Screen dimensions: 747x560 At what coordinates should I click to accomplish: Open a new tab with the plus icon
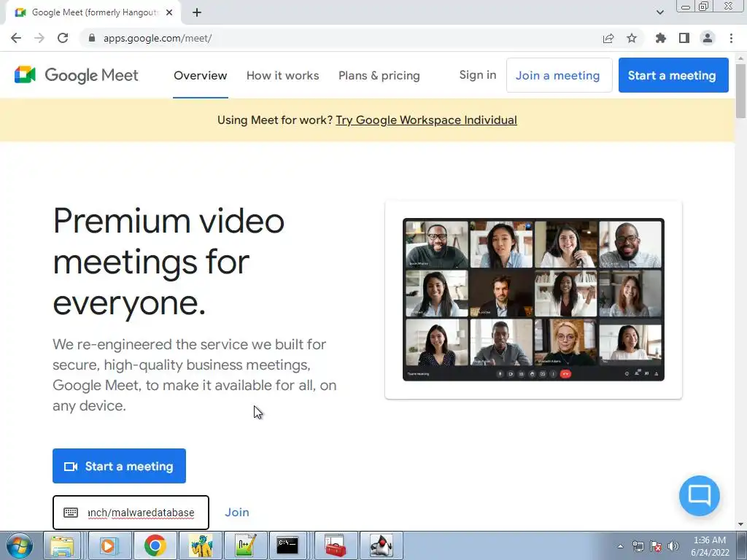tap(197, 13)
